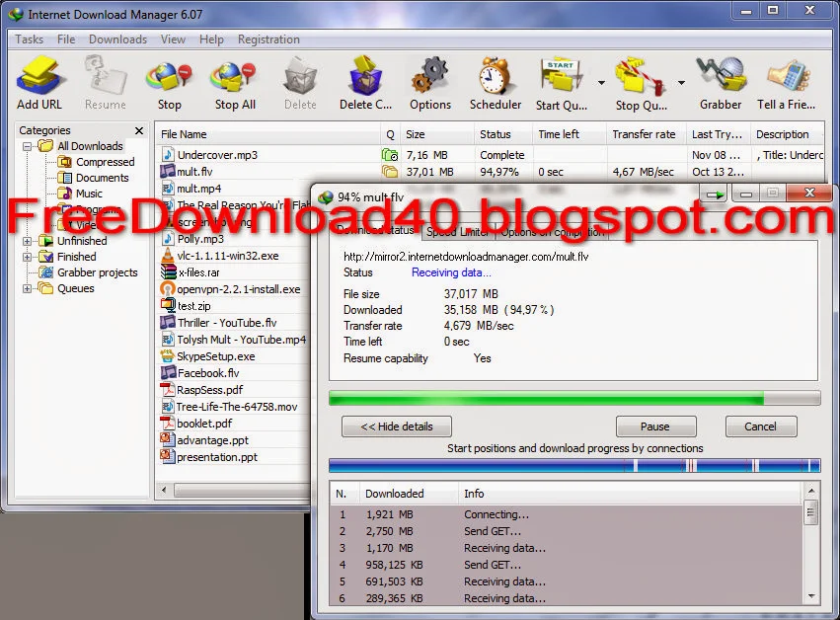Viewport: 840px width, 620px height.
Task: Select the SkypeSetup.exe file icon
Action: click(x=168, y=355)
